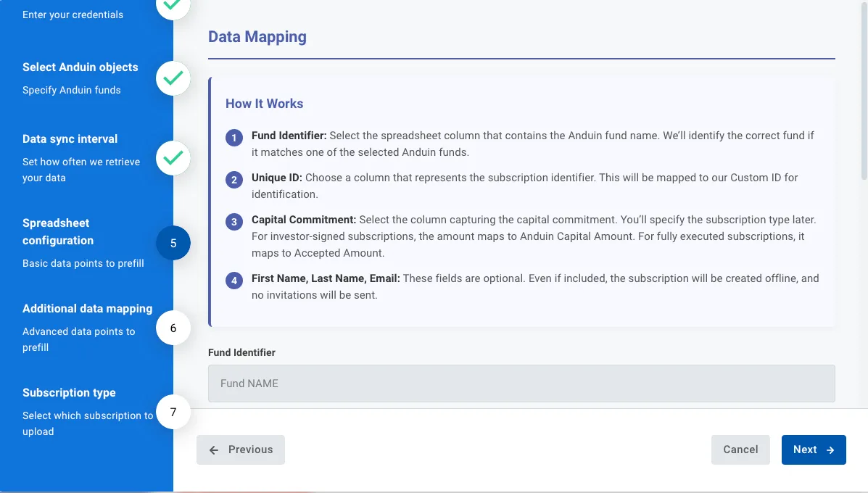Open the Select Anduin objects step
Image resolution: width=868 pixels, height=493 pixels.
click(x=80, y=67)
